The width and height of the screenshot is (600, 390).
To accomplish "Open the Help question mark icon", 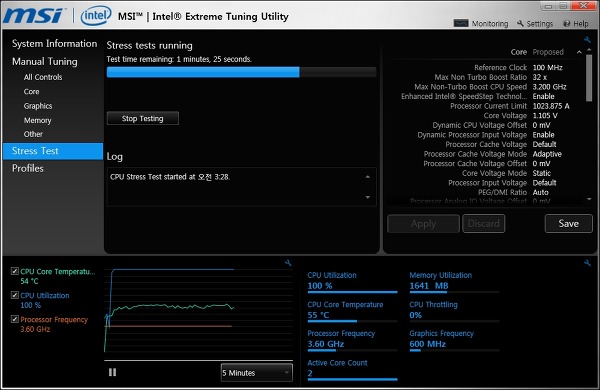I will (x=567, y=24).
